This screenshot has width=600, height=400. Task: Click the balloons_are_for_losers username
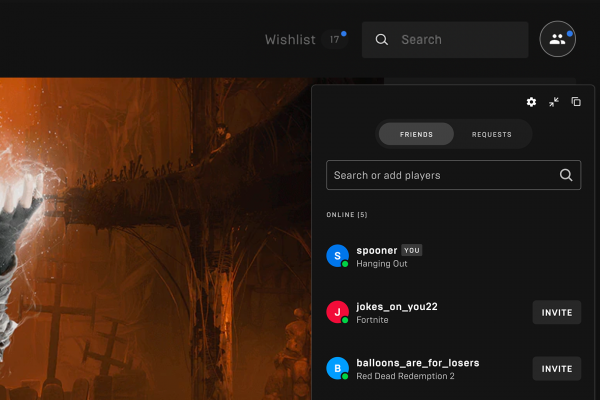(x=417, y=363)
